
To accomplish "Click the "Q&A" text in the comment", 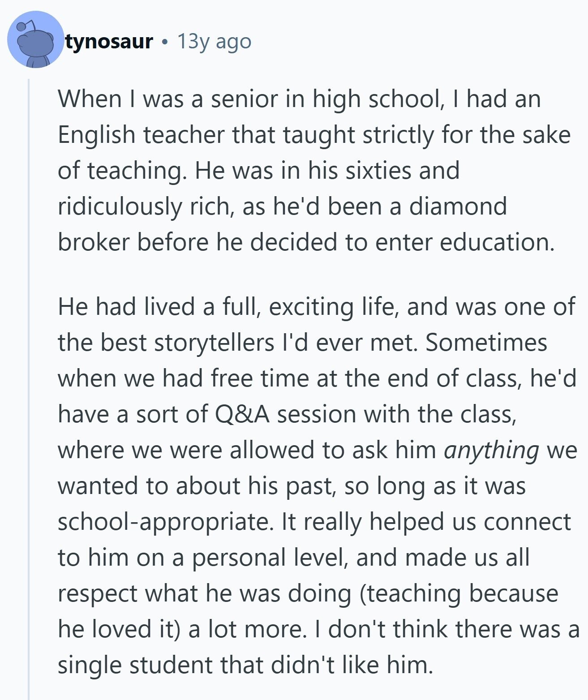I will 242,414.
